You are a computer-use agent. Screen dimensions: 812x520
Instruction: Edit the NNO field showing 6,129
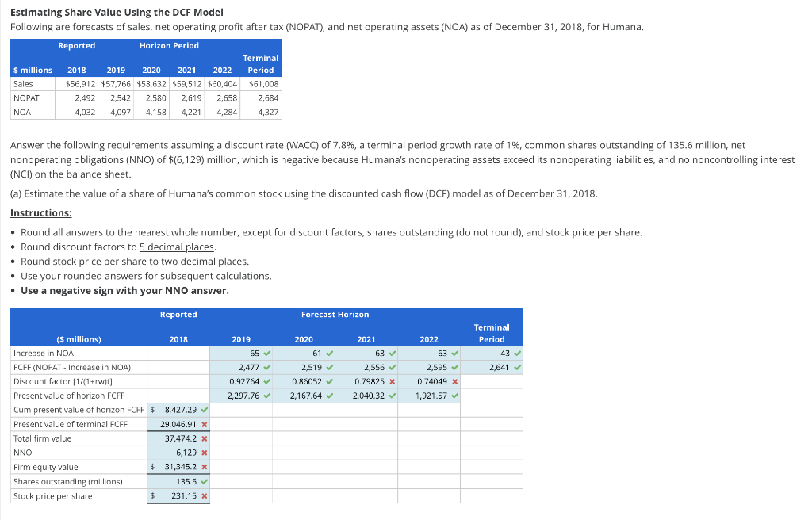pos(178,453)
